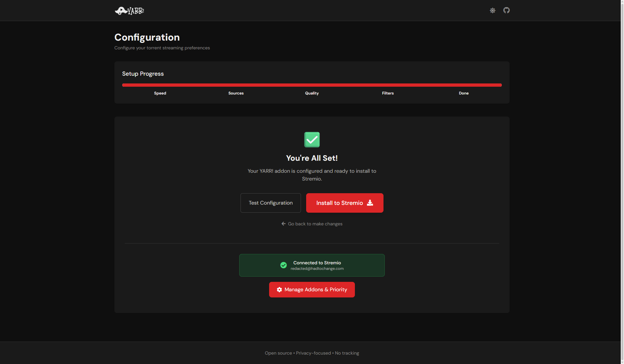Select the Done setup step

463,93
